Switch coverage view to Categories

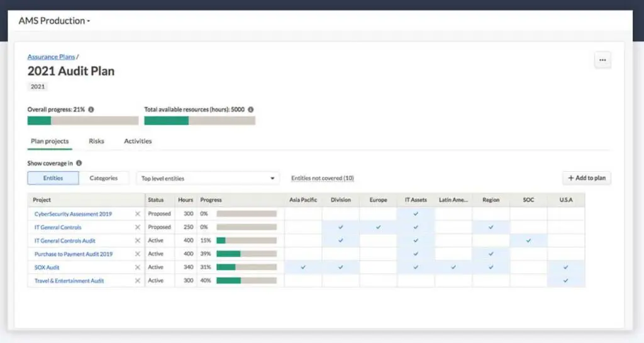104,178
